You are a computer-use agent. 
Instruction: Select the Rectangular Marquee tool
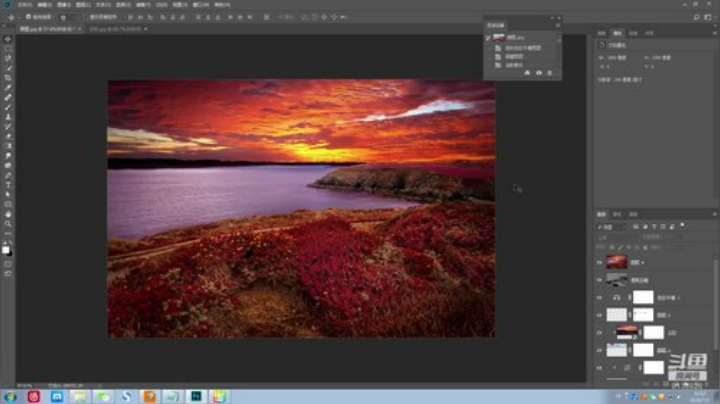[8, 49]
